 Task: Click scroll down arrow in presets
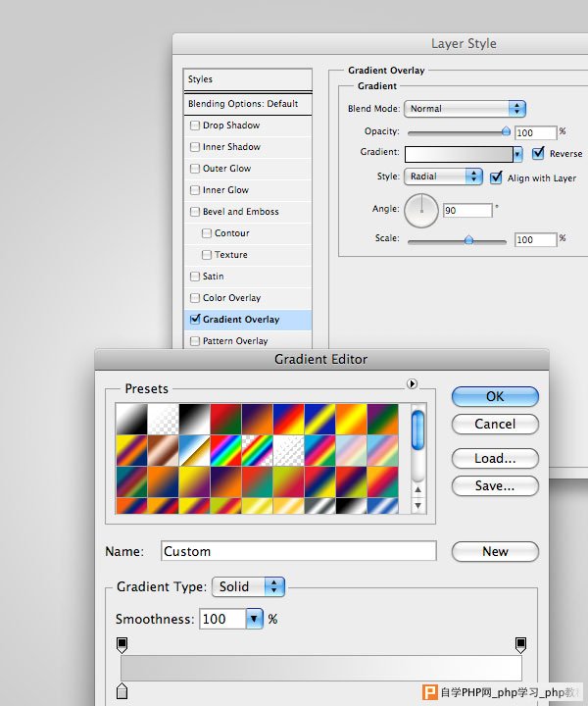[417, 506]
